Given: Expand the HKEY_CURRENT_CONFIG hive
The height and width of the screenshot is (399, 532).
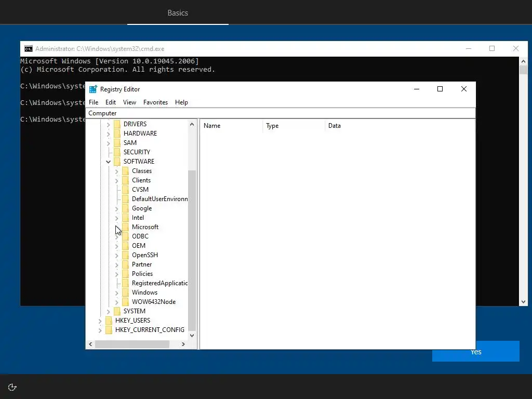Looking at the screenshot, I should 100,330.
